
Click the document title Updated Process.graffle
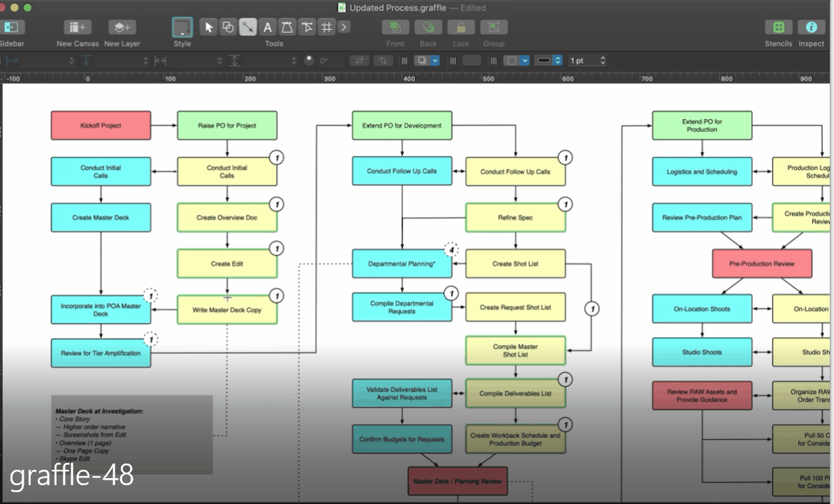pos(397,8)
